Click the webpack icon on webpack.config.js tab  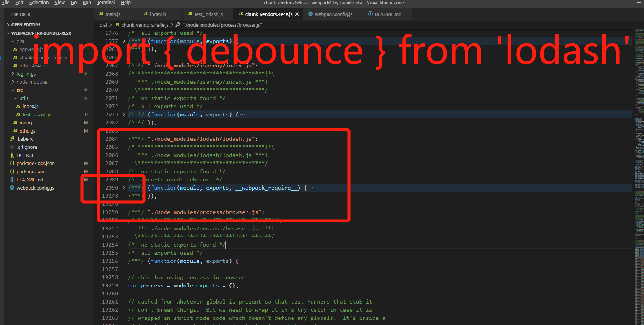pos(311,14)
